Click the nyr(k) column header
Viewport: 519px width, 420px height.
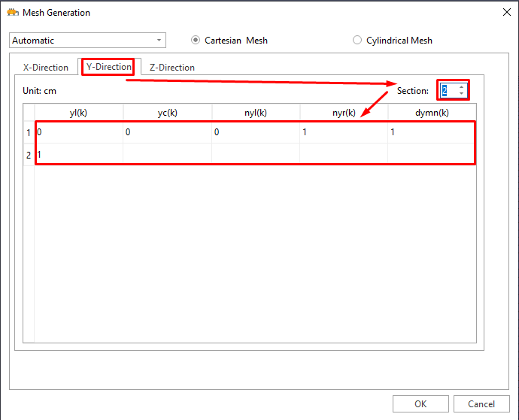pyautogui.click(x=344, y=113)
